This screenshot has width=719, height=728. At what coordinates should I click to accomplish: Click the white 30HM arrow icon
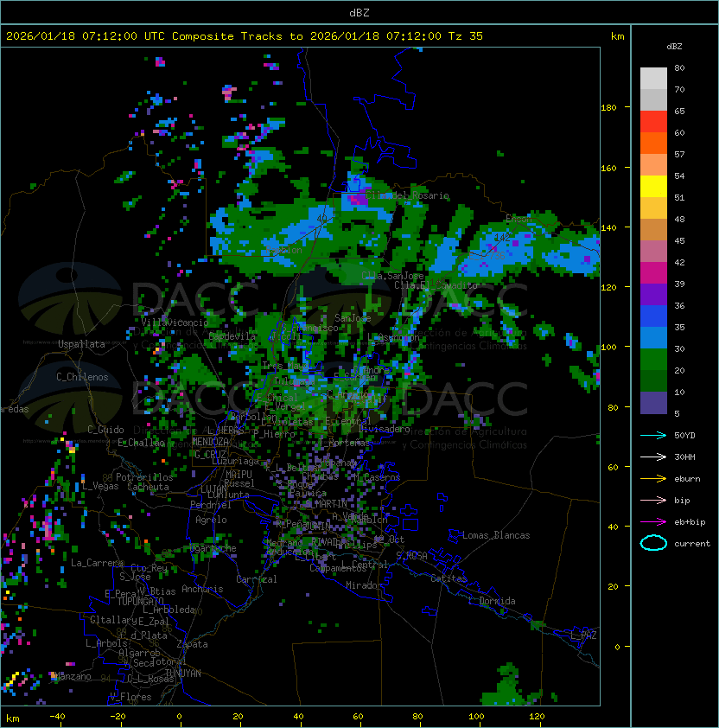tap(653, 457)
